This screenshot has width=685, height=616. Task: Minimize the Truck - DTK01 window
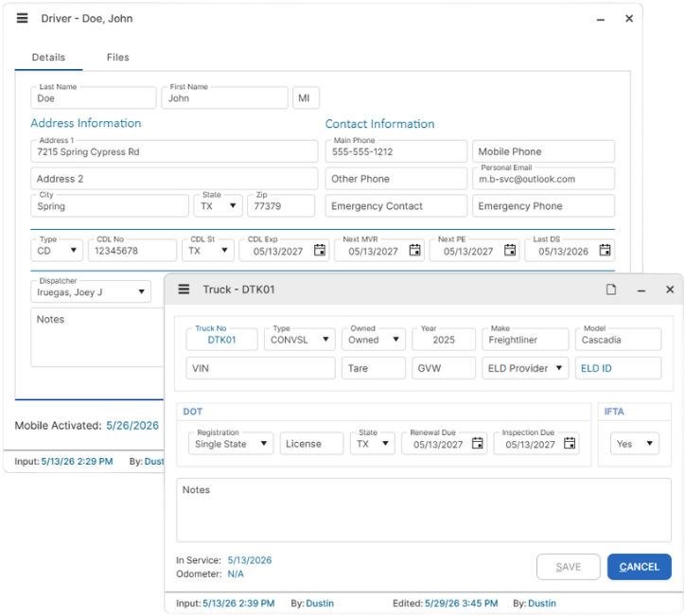coord(641,290)
